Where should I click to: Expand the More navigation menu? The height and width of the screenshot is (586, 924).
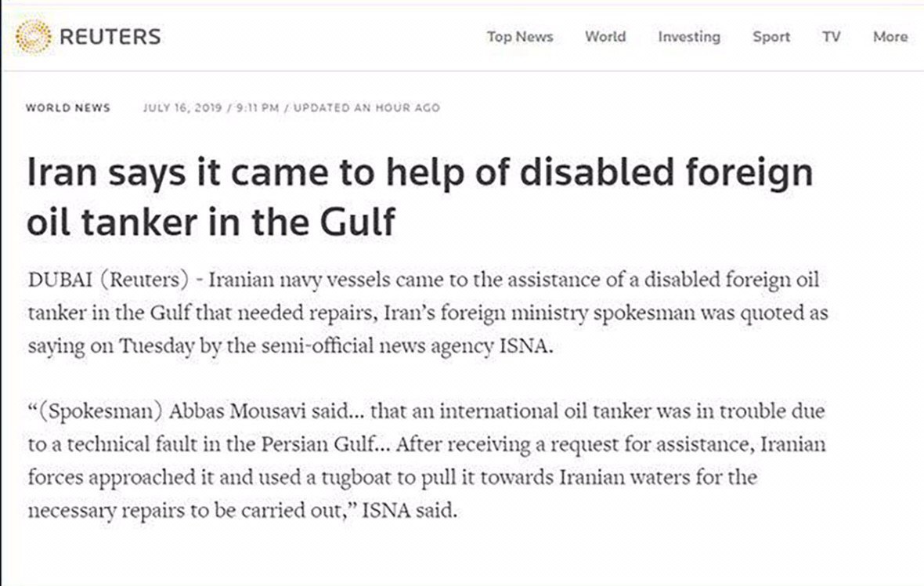890,37
